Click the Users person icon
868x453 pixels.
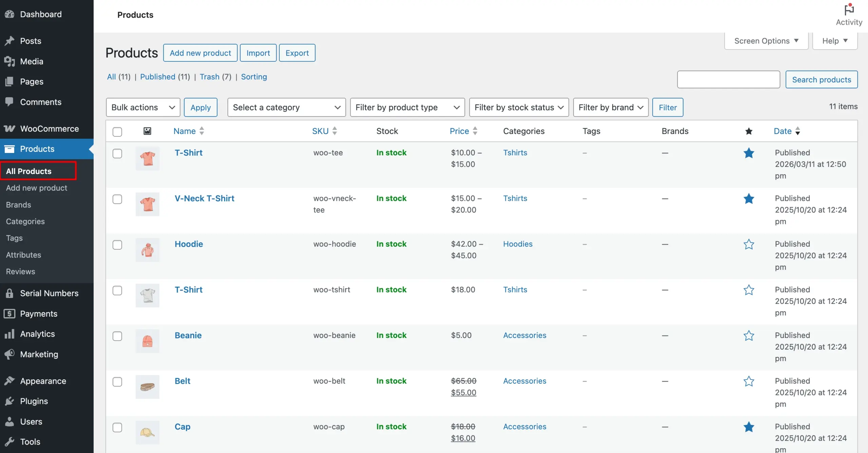point(9,421)
